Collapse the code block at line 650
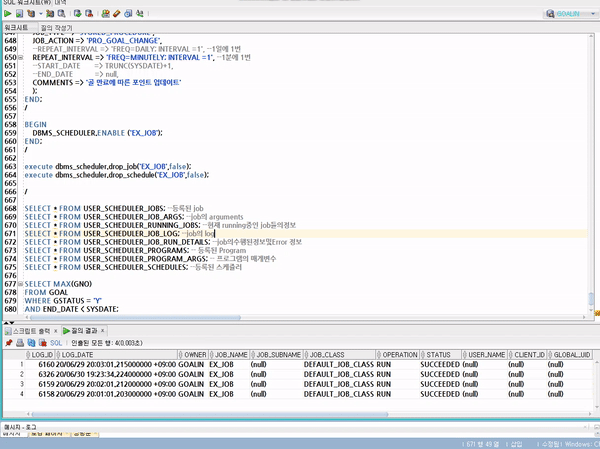The image size is (600, 449). (x=21, y=57)
